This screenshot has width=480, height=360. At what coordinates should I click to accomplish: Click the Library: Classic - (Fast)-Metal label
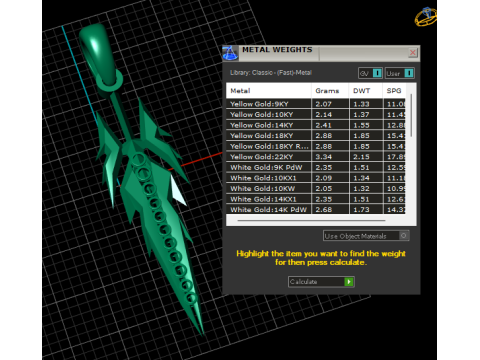[x=271, y=73]
